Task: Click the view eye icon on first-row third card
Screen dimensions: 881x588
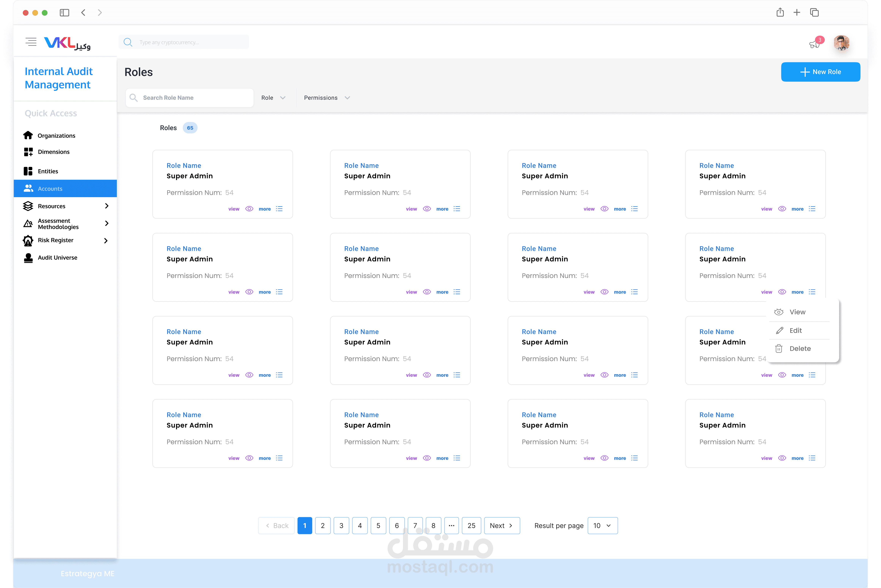Action: (604, 209)
